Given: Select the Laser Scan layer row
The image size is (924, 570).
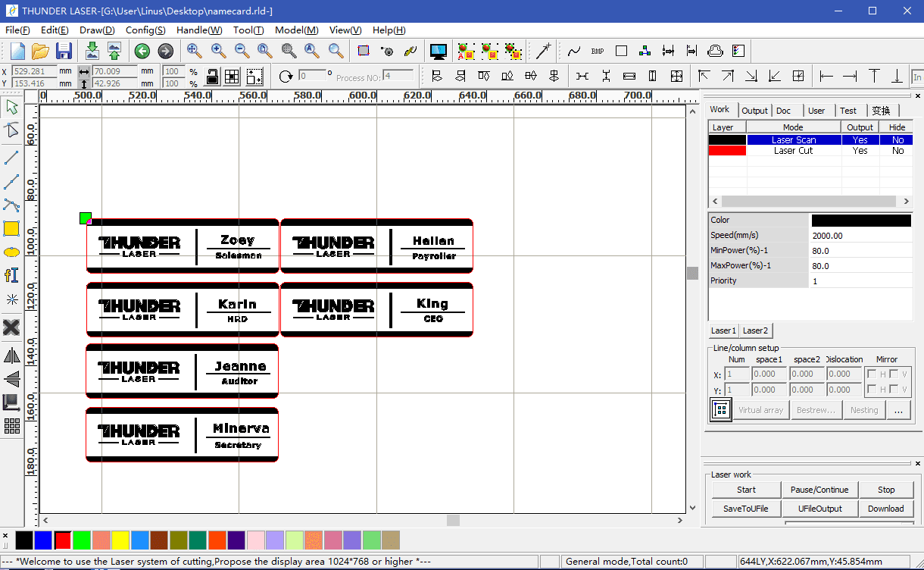Looking at the screenshot, I should coord(810,139).
